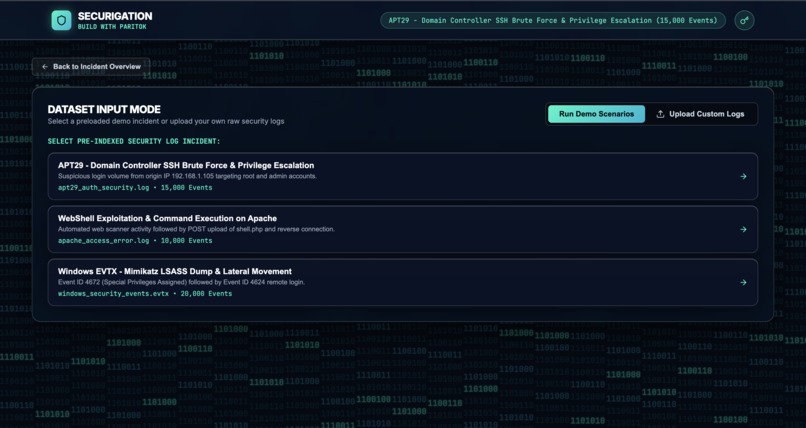806x428 pixels.
Task: Click the APT29 incident pill in header
Action: pos(553,21)
